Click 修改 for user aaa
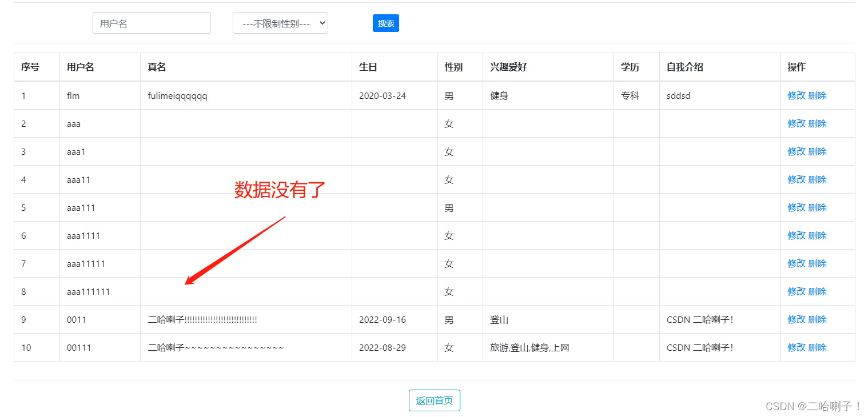 tap(797, 123)
